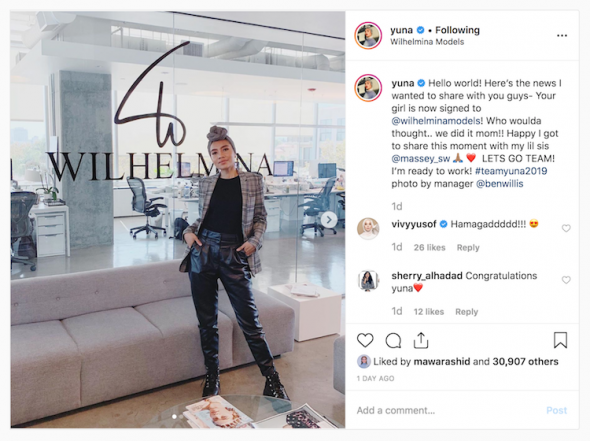
Task: Click vivyyusof's avatar
Action: [x=368, y=228]
